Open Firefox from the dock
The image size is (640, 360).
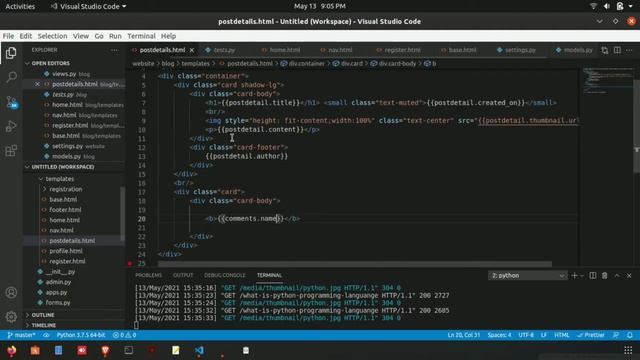11,351
